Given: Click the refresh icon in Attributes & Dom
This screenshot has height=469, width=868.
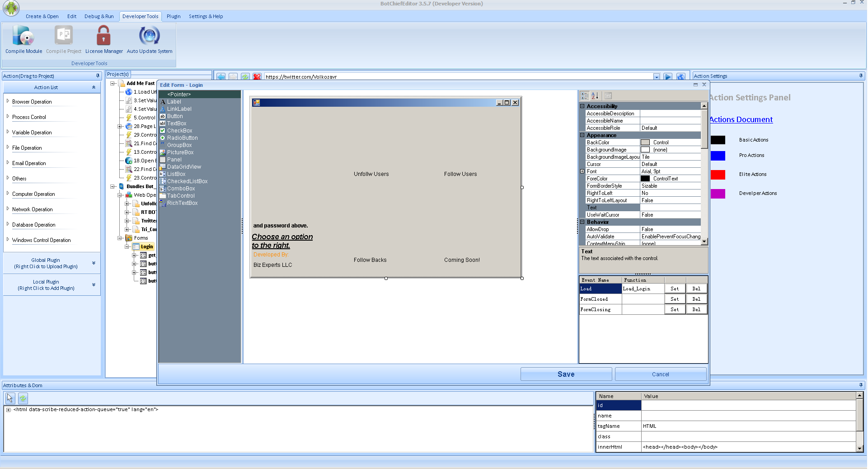Looking at the screenshot, I should click(x=23, y=398).
